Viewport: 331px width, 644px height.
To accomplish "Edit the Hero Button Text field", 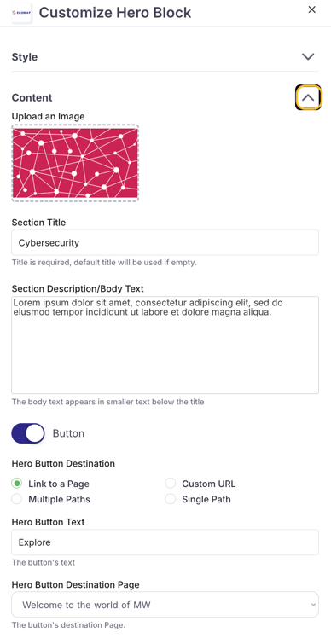I will [165, 542].
